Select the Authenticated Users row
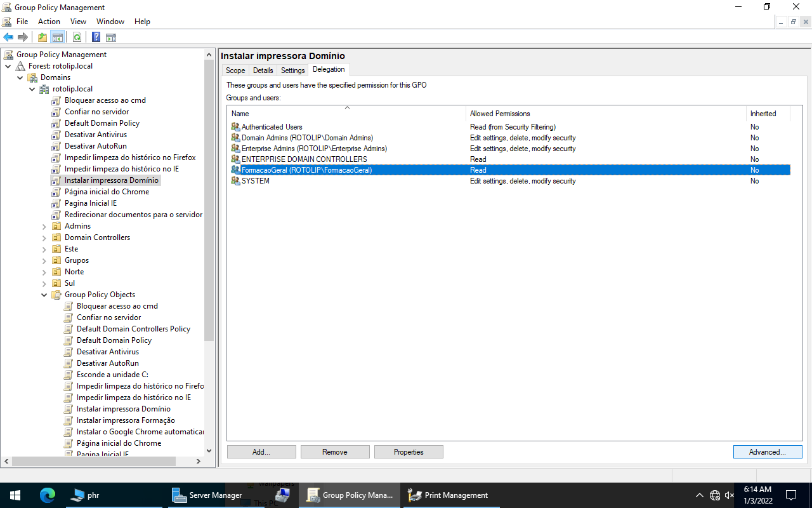 pyautogui.click(x=272, y=127)
